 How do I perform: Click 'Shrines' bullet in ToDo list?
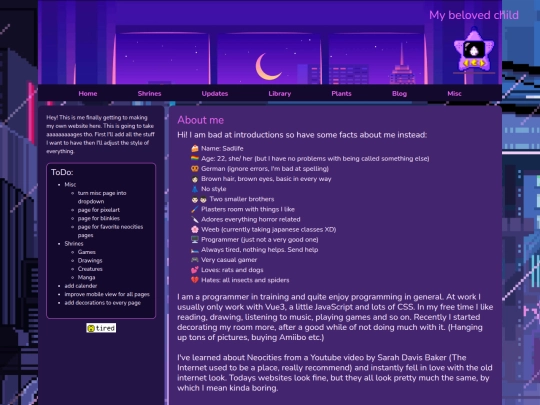[x=74, y=243]
